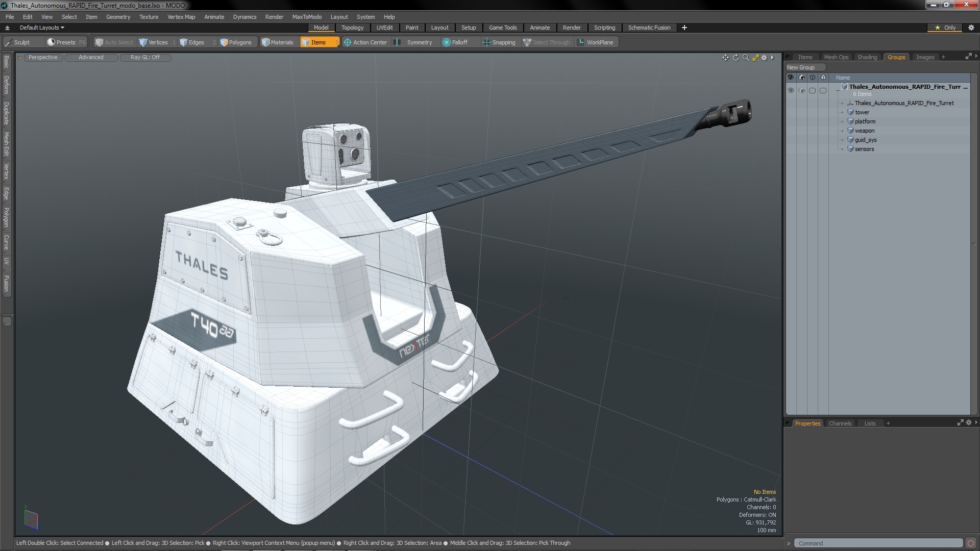This screenshot has width=980, height=551.
Task: Open layout settings gear in top-right
Action: [x=971, y=28]
